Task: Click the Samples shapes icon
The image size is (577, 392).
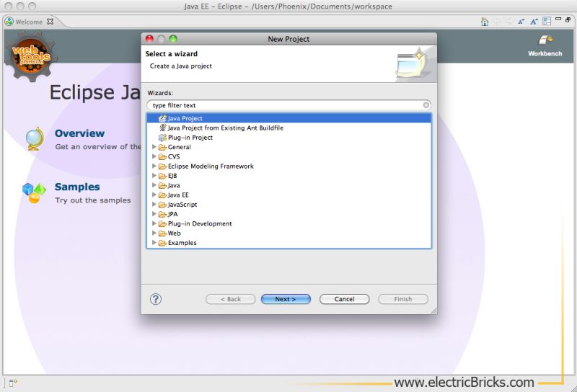Action: pos(34,192)
